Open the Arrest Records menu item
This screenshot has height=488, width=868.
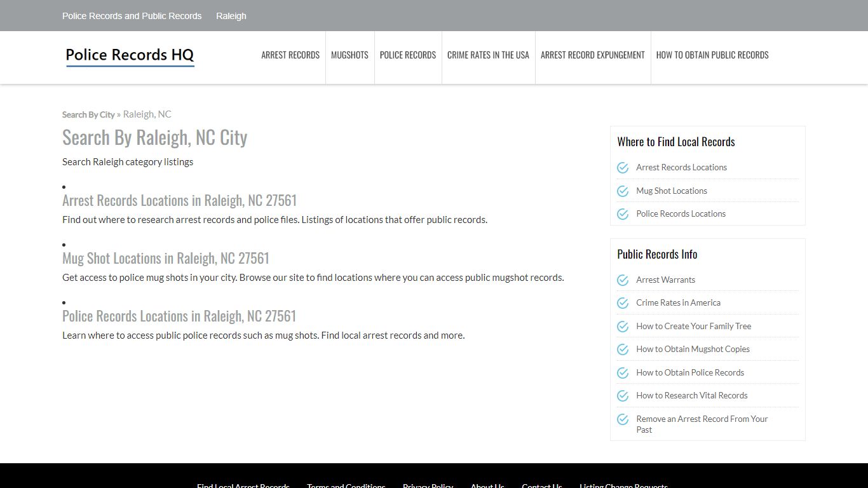(x=290, y=55)
